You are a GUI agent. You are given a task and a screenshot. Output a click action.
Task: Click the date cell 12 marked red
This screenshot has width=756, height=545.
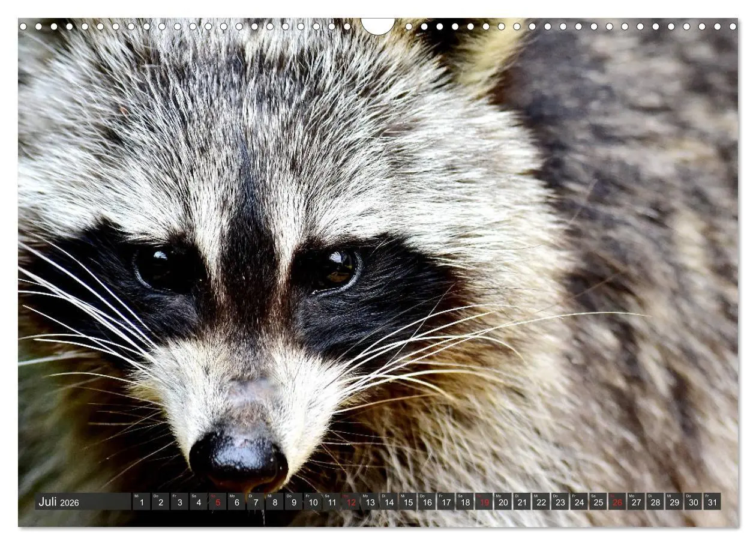point(351,503)
